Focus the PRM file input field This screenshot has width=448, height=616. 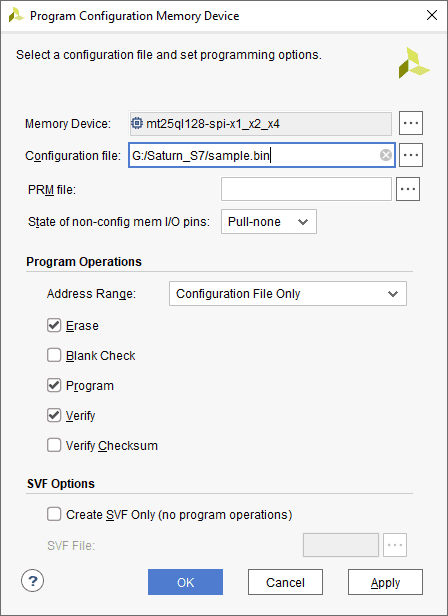tap(307, 189)
